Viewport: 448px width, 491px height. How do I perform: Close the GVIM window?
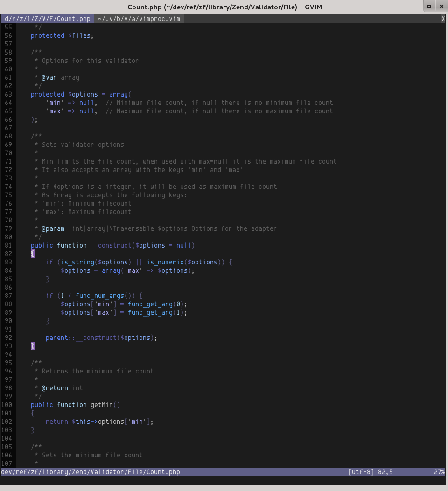click(x=441, y=6)
